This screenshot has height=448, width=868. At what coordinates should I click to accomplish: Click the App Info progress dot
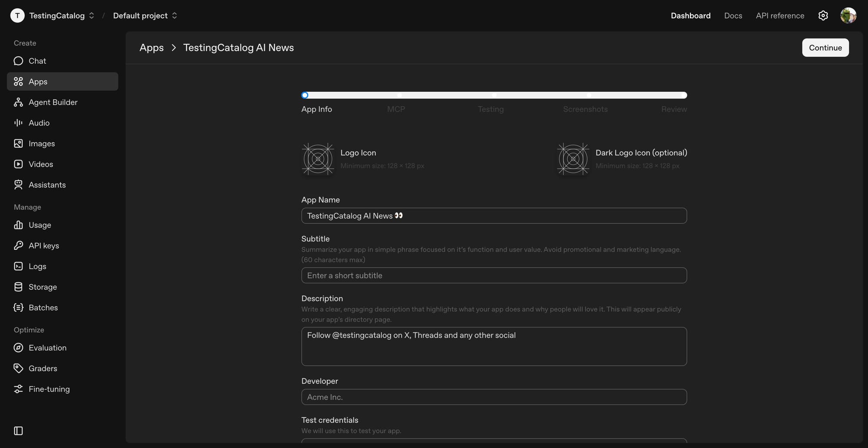point(305,95)
